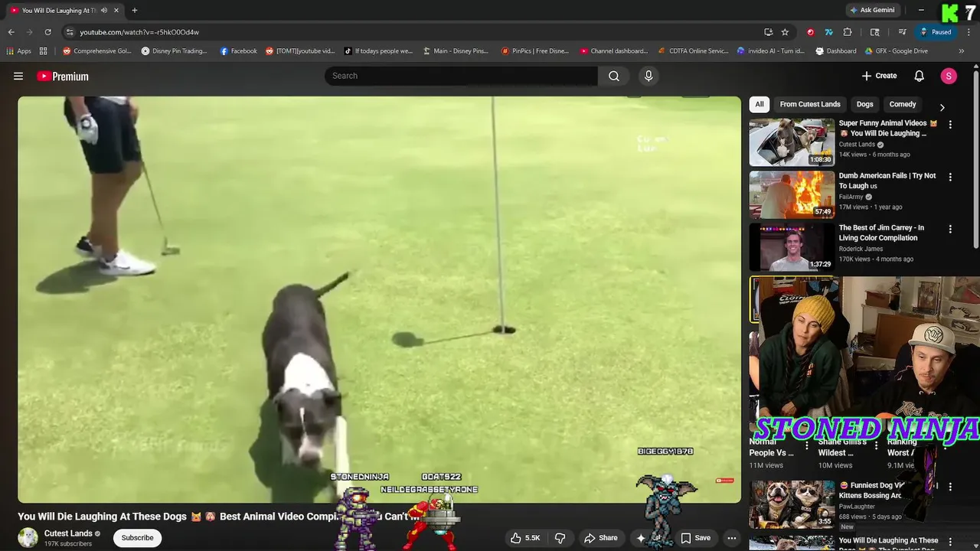Click the YouTube search input field
This screenshot has width=980, height=551.
pyautogui.click(x=461, y=76)
